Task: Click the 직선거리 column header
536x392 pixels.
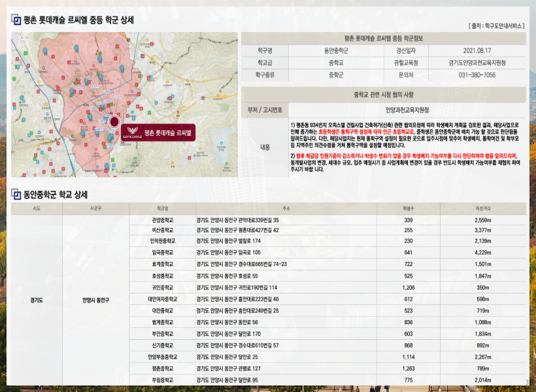Action: point(482,208)
